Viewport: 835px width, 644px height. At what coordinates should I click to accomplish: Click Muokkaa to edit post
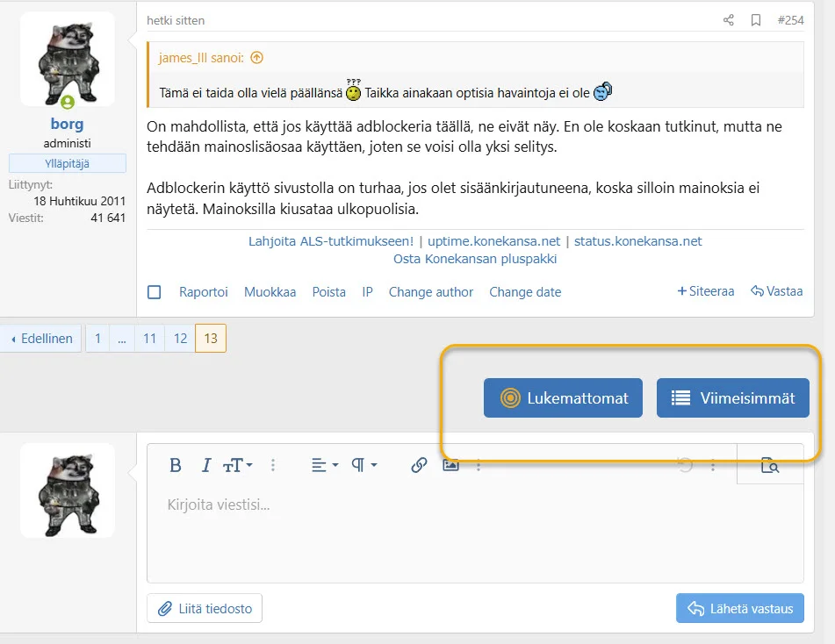[270, 292]
